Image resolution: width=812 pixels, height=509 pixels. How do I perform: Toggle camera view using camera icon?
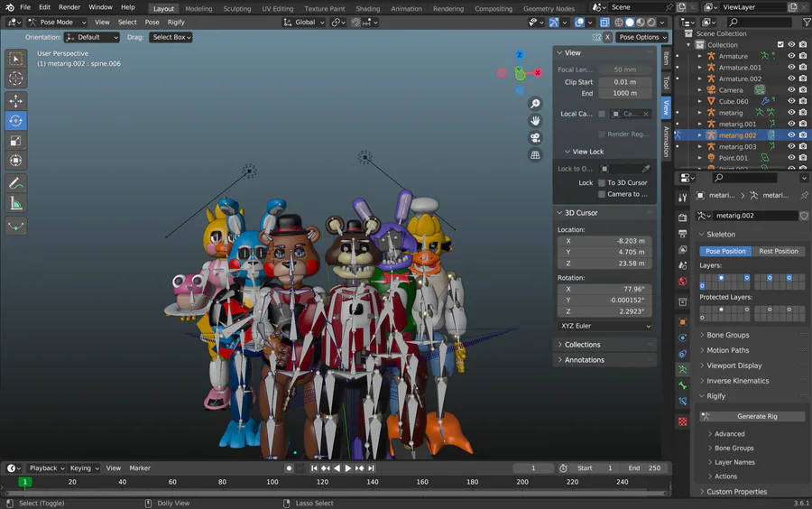[x=535, y=138]
